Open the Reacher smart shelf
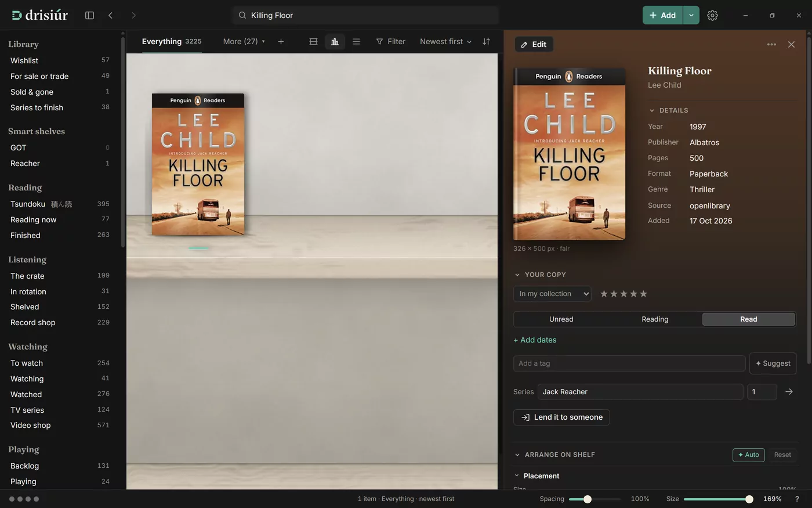The width and height of the screenshot is (812, 508). (60, 163)
